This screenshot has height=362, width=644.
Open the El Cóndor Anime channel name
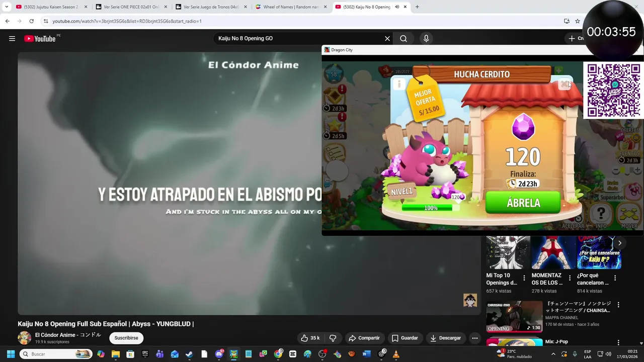click(x=68, y=335)
